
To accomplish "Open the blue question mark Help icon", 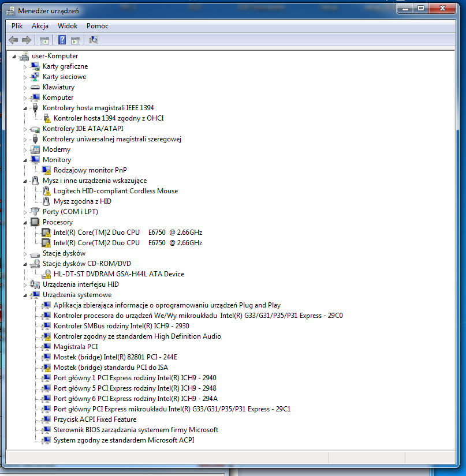I will 62,40.
